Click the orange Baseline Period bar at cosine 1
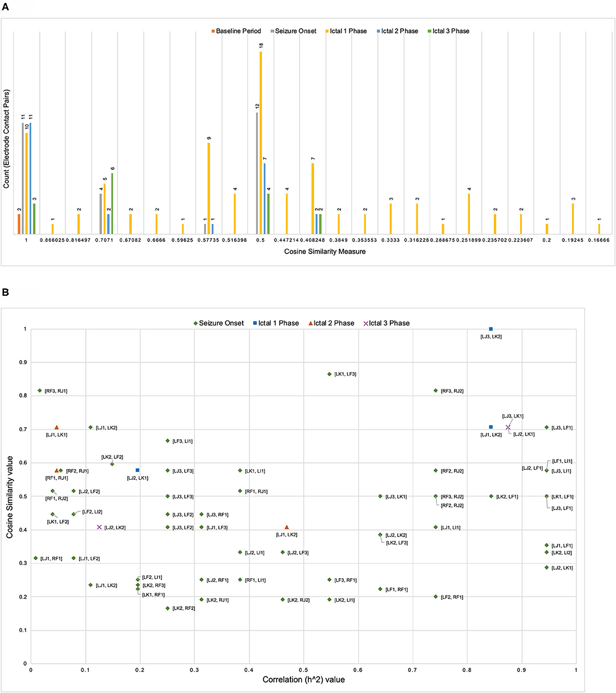 click(19, 223)
